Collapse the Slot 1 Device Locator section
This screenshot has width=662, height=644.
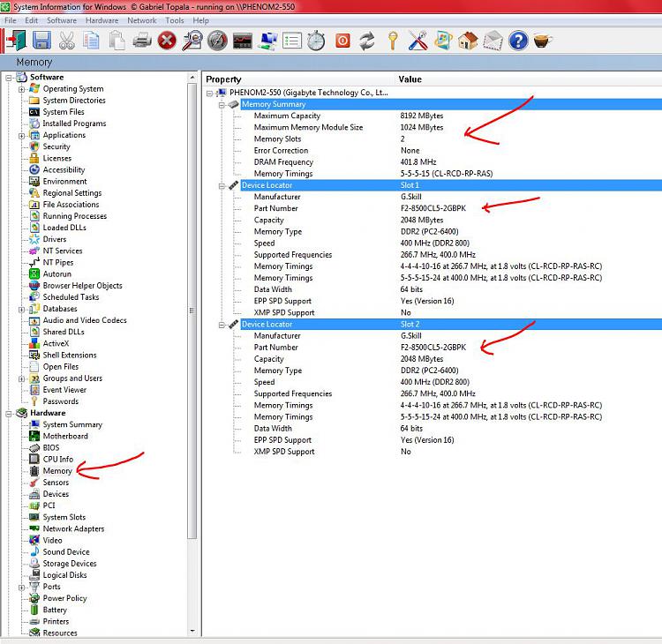[222, 185]
